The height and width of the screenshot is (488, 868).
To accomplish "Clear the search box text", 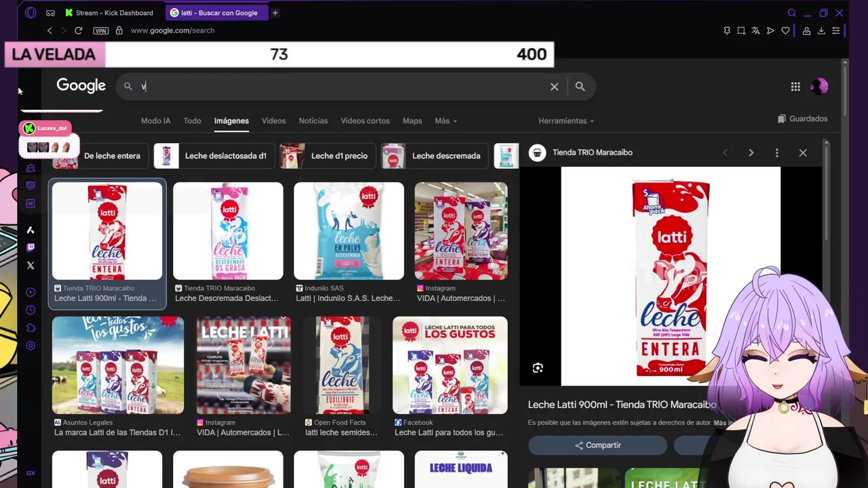I will (x=554, y=86).
